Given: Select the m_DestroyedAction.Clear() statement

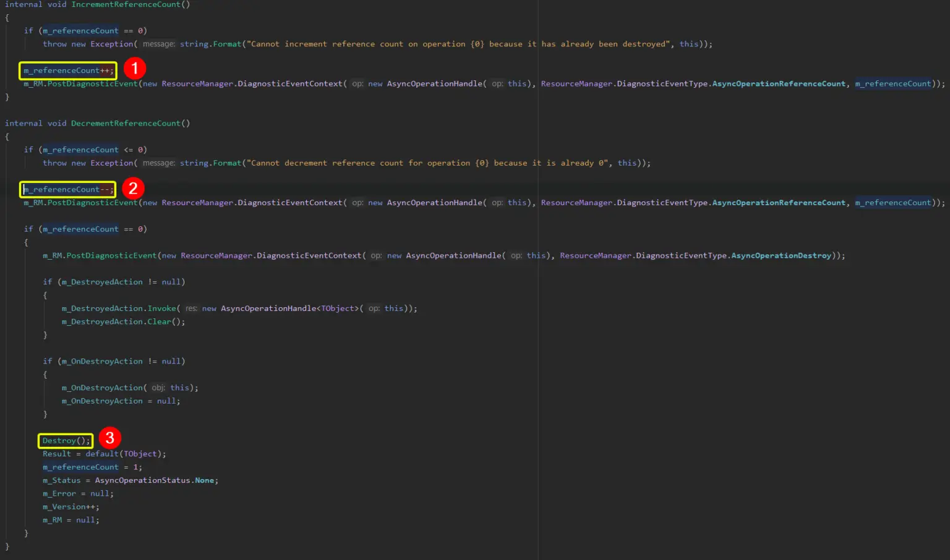Looking at the screenshot, I should 123,321.
